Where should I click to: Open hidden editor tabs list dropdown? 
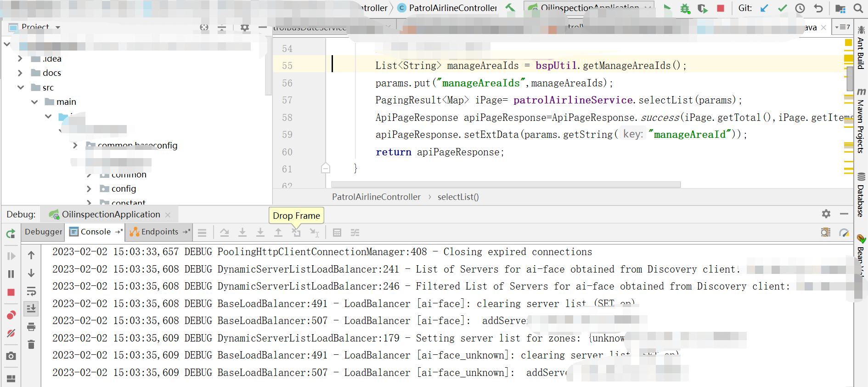pyautogui.click(x=843, y=27)
